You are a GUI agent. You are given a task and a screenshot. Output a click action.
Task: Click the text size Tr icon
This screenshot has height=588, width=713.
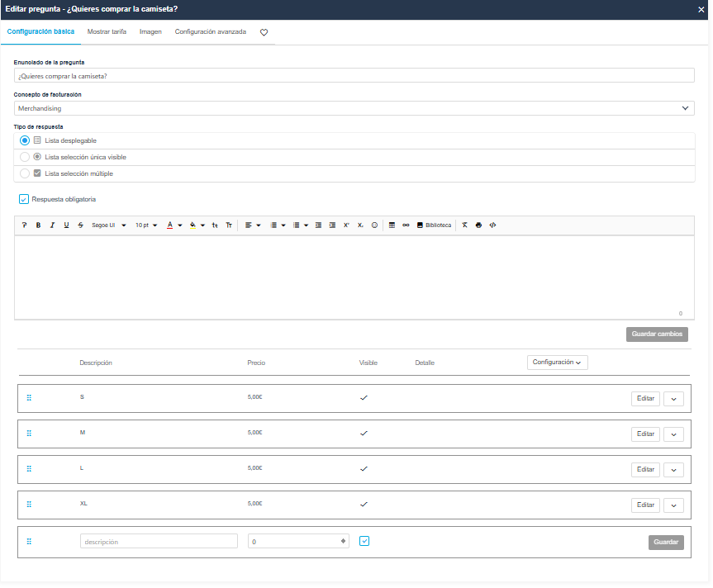tap(229, 225)
